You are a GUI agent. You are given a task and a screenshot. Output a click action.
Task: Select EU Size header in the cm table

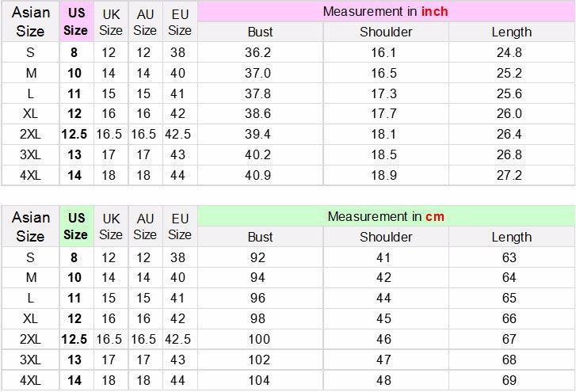(x=180, y=226)
